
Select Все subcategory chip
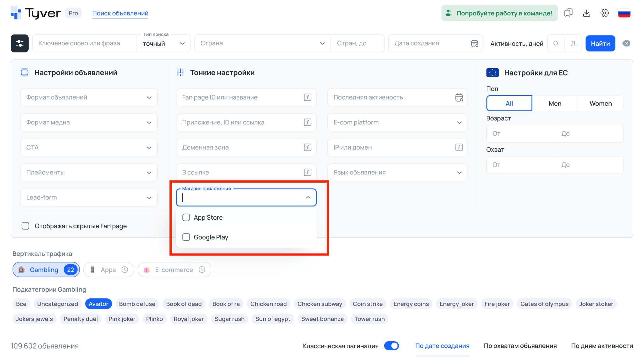pyautogui.click(x=21, y=304)
